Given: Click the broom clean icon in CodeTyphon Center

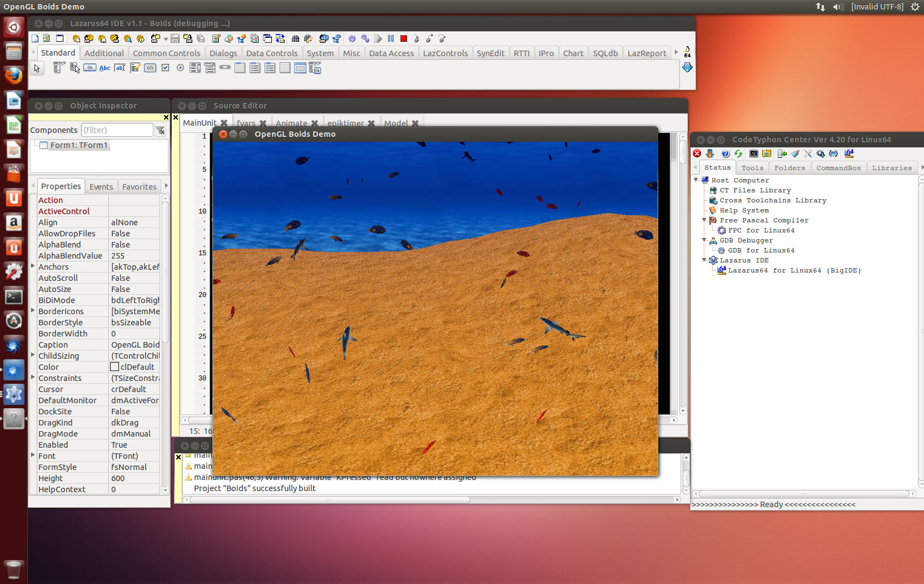Looking at the screenshot, I should [x=795, y=154].
